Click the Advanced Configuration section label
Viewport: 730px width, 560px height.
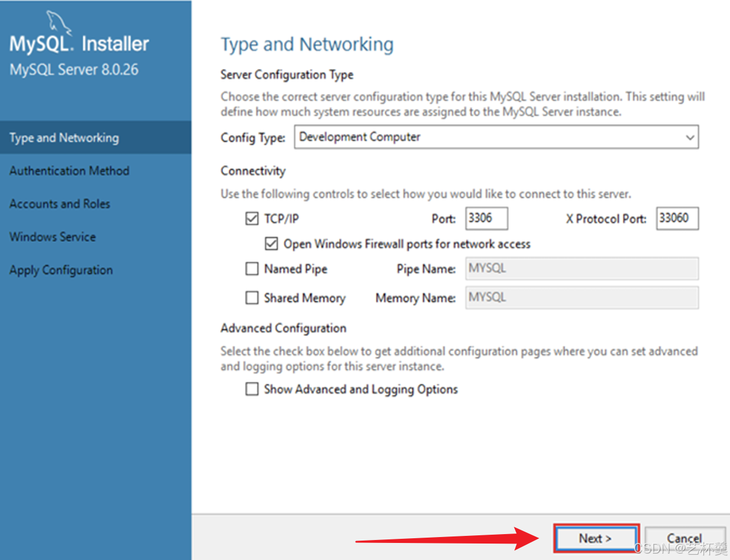tap(283, 328)
